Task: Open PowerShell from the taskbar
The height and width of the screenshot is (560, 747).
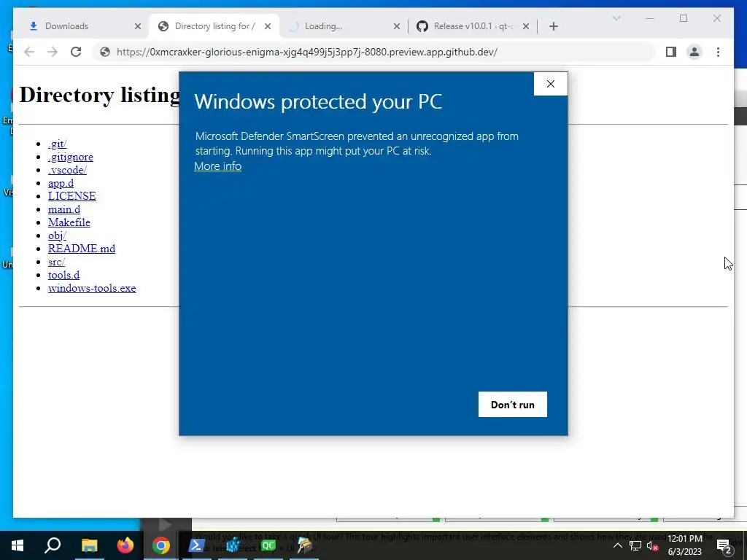Action: 197,545
